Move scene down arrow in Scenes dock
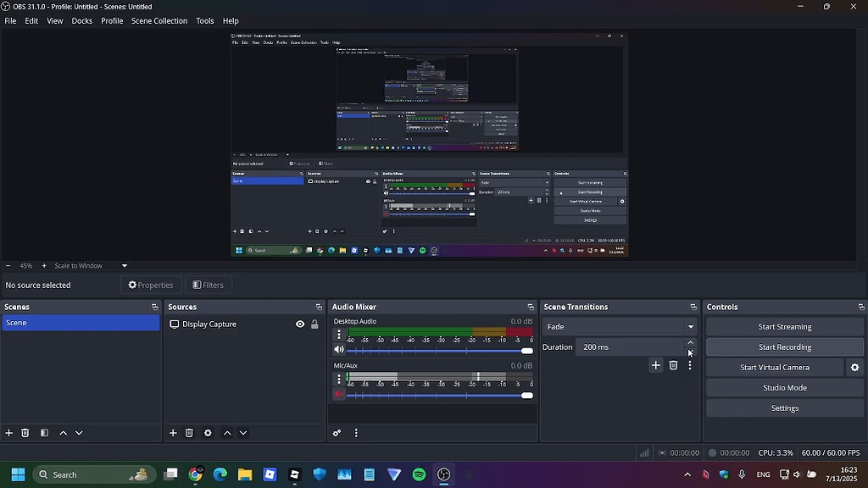 [79, 433]
